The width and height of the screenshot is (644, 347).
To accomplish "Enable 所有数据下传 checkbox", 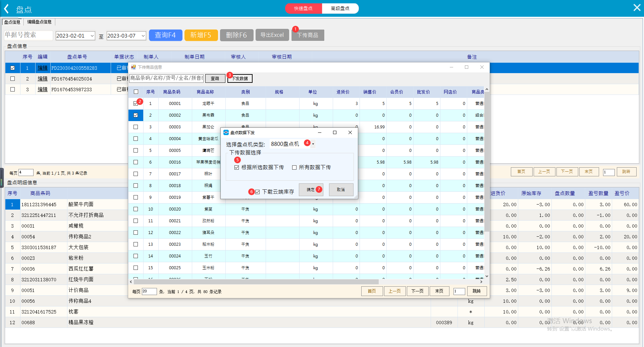I will tap(294, 167).
